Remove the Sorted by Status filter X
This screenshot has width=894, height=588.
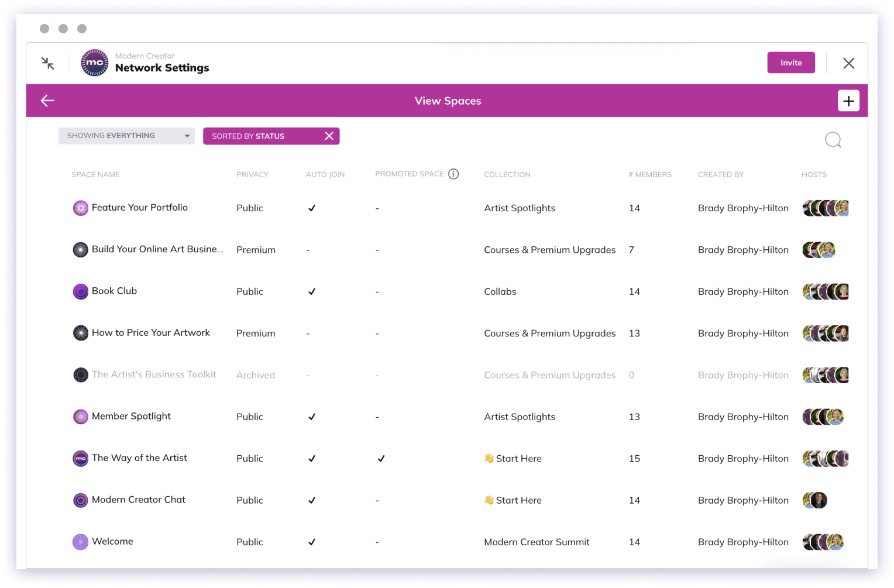tap(329, 136)
